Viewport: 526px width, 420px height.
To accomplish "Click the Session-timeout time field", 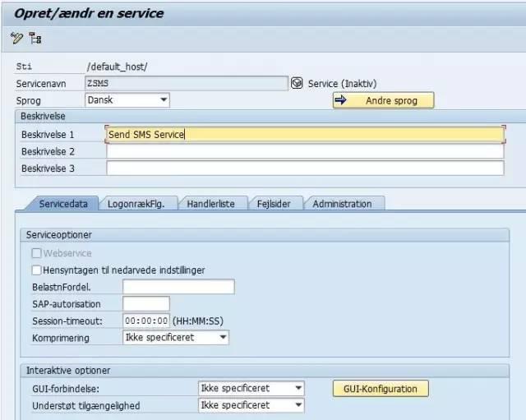I will click(x=146, y=321).
